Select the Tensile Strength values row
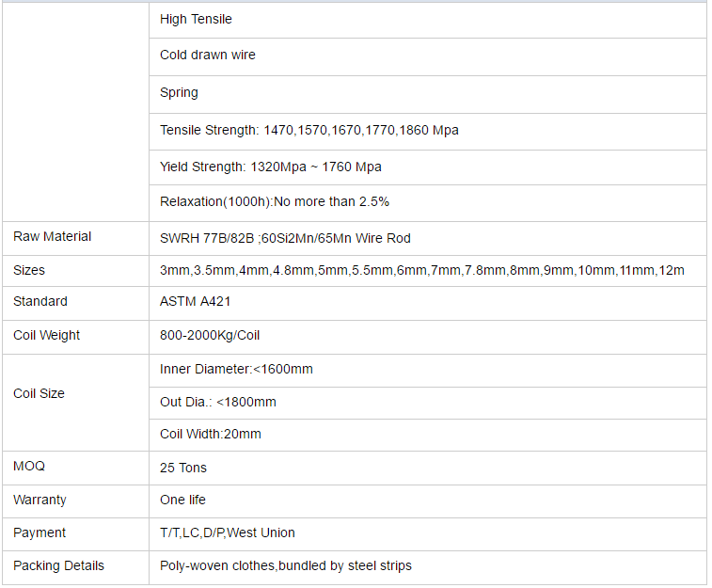Image resolution: width=712 pixels, height=588 pixels. tap(309, 131)
